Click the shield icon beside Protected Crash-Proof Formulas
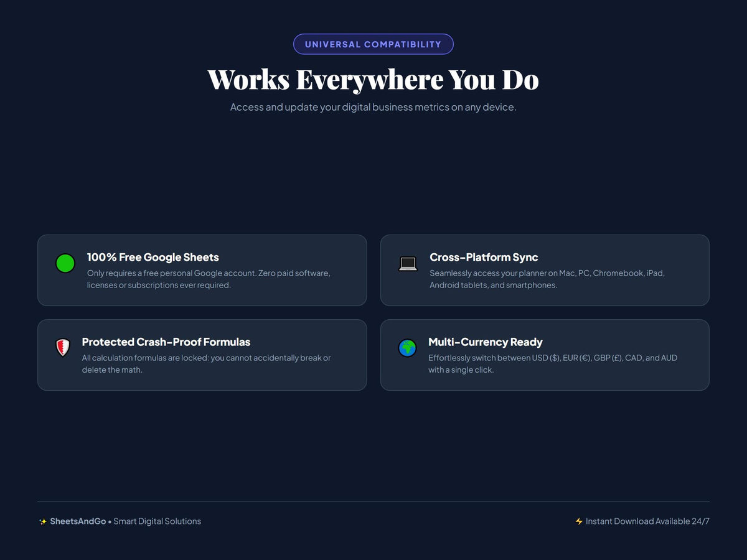 pyautogui.click(x=63, y=348)
